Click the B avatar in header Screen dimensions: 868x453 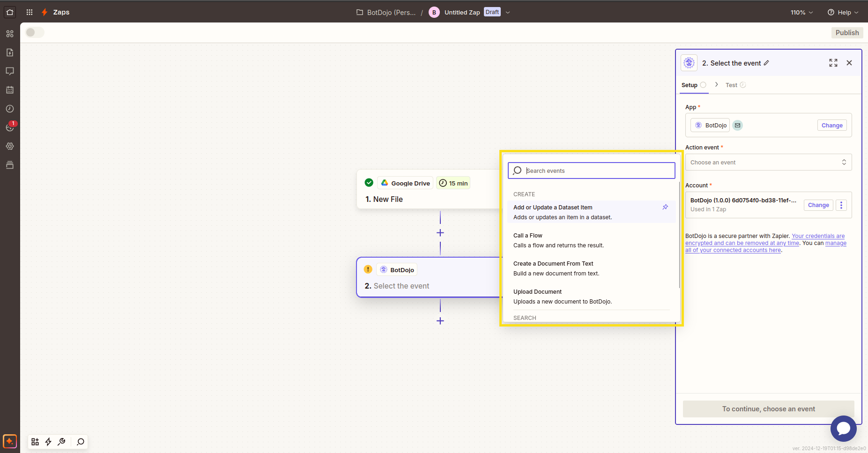pos(434,13)
